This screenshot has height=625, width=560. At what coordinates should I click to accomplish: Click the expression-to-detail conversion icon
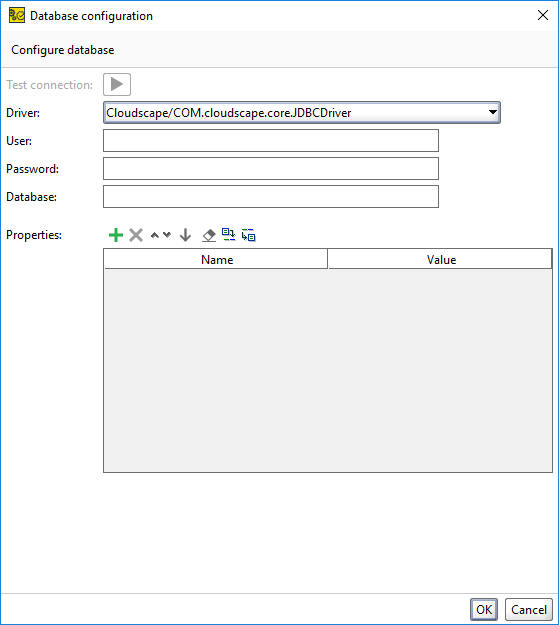click(248, 235)
